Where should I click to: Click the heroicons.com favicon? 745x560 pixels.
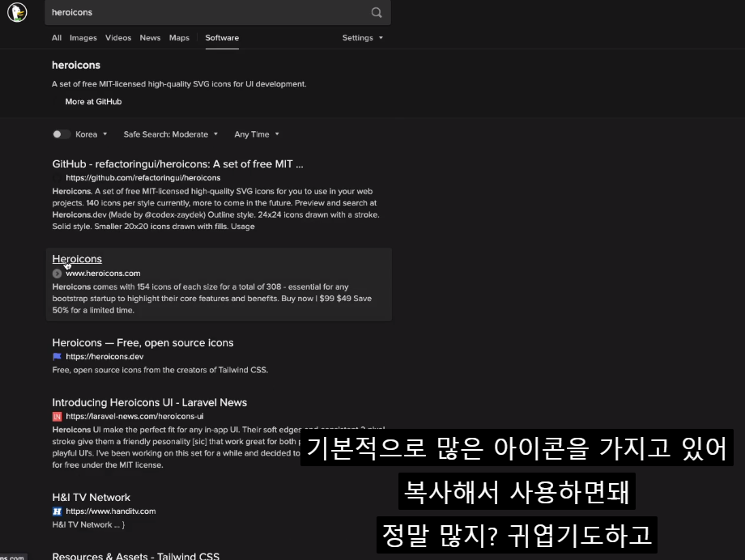pos(57,274)
